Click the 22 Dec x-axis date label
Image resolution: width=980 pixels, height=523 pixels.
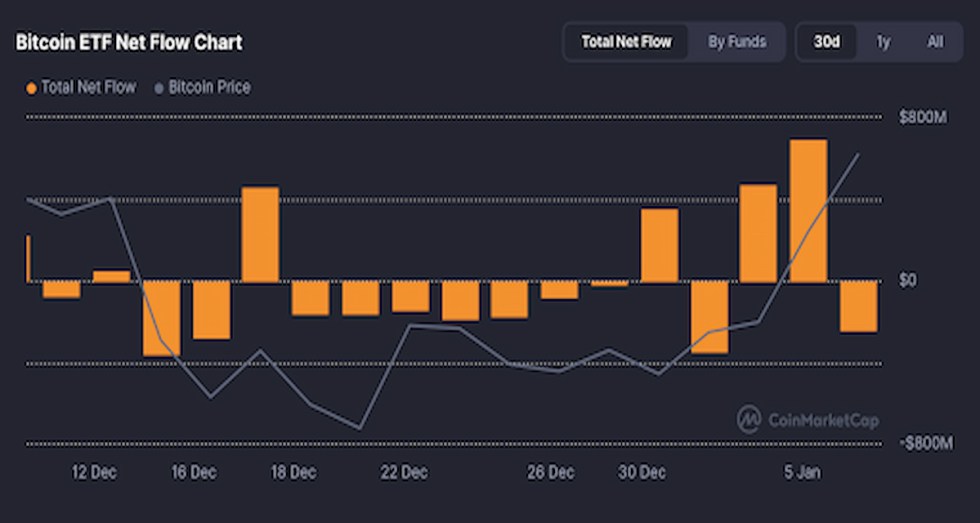coord(404,472)
